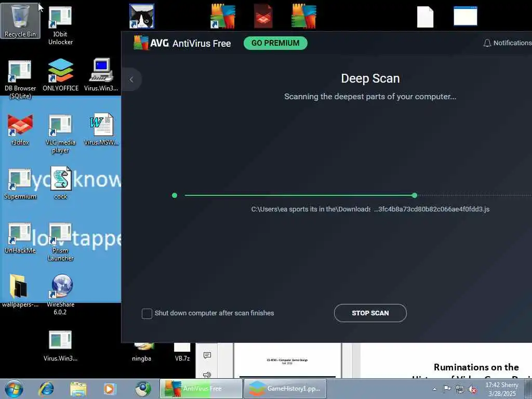The image size is (532, 399).
Task: Launch Internet Explorer from taskbar
Action: coord(46,389)
